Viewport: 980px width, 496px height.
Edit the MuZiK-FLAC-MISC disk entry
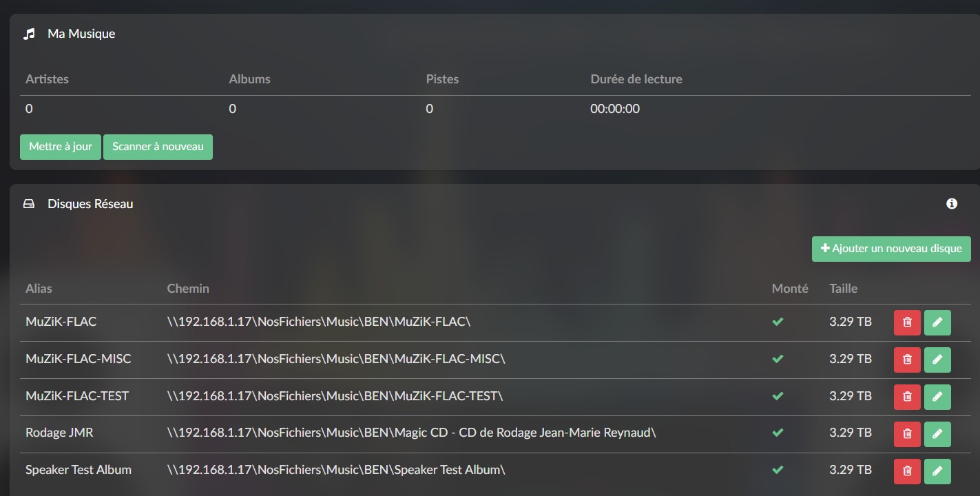click(937, 360)
